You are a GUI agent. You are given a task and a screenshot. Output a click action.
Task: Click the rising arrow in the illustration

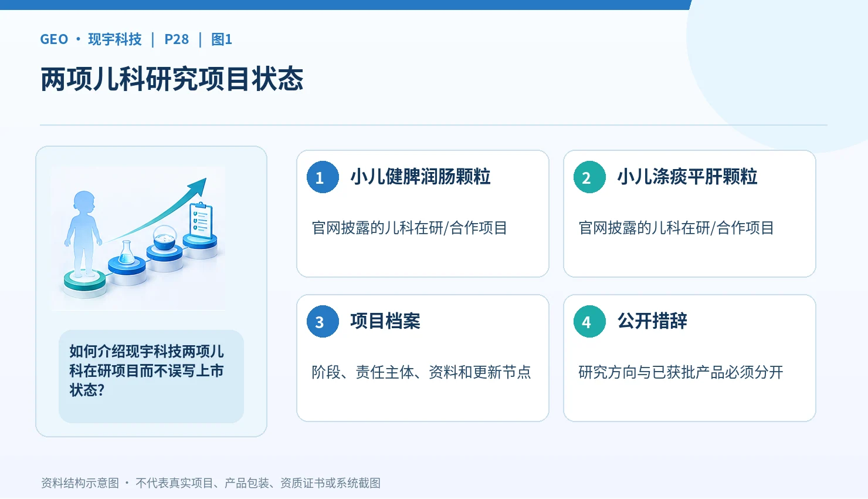(158, 209)
